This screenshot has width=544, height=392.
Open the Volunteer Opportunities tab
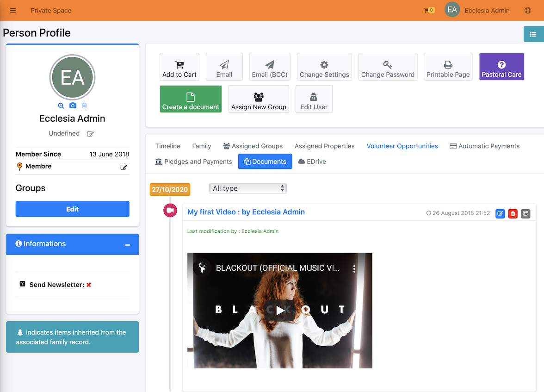pyautogui.click(x=402, y=146)
